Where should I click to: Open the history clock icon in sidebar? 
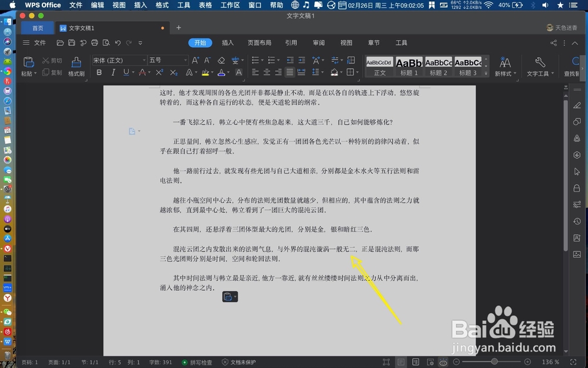(577, 221)
